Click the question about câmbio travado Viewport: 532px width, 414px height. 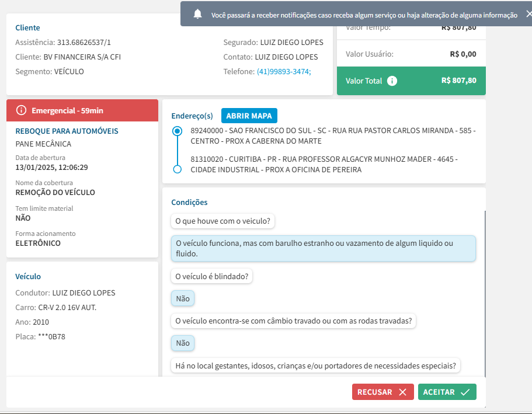coord(293,321)
